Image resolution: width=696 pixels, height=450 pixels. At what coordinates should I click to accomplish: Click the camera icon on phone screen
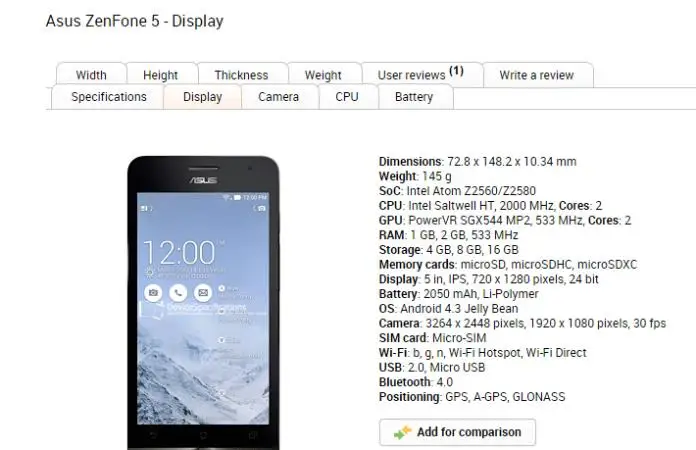(x=153, y=292)
